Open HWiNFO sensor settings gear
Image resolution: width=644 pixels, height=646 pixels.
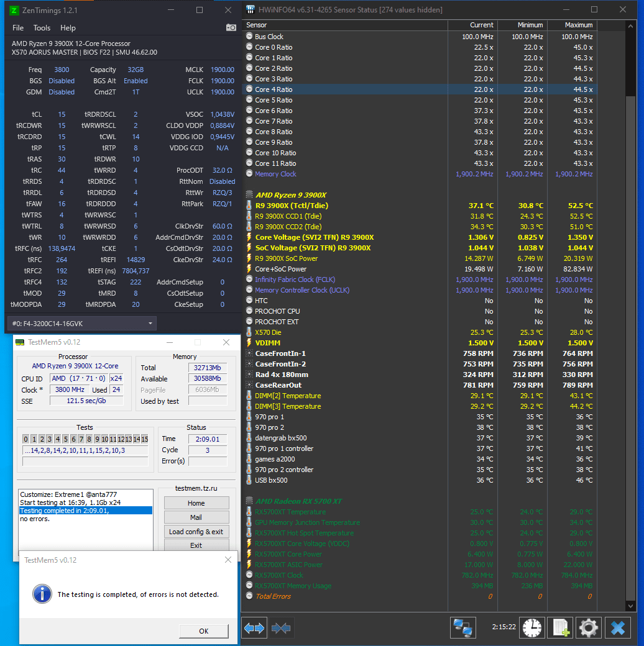coord(588,628)
